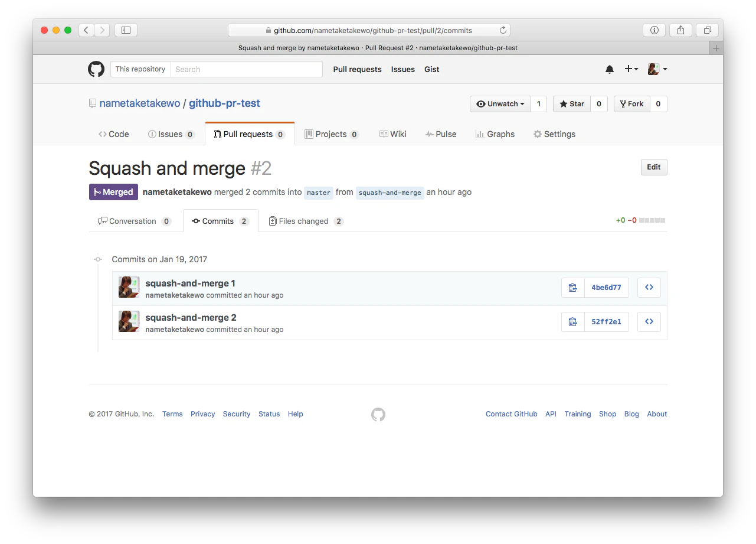Open the Code tab

coord(113,134)
